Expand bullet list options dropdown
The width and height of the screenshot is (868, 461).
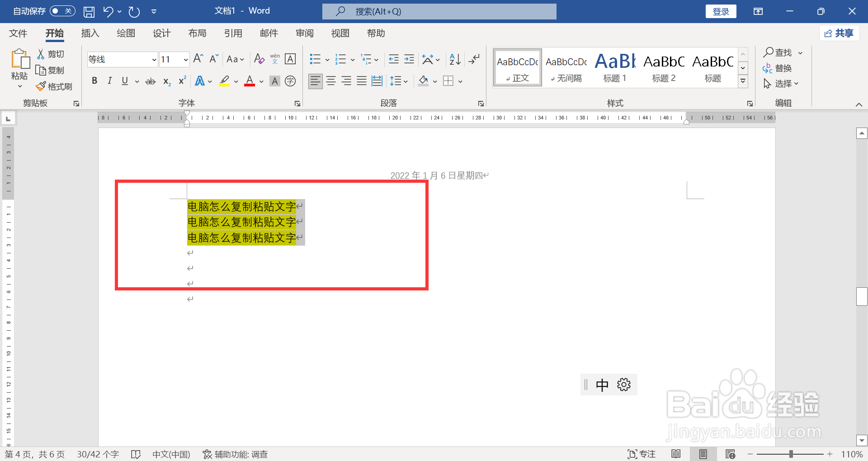(327, 59)
